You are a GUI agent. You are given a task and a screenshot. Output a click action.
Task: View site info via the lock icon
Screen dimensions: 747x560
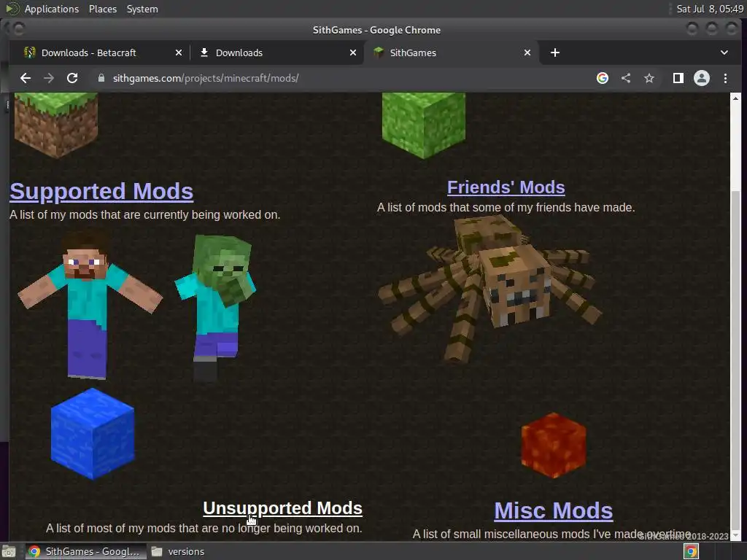pos(101,78)
